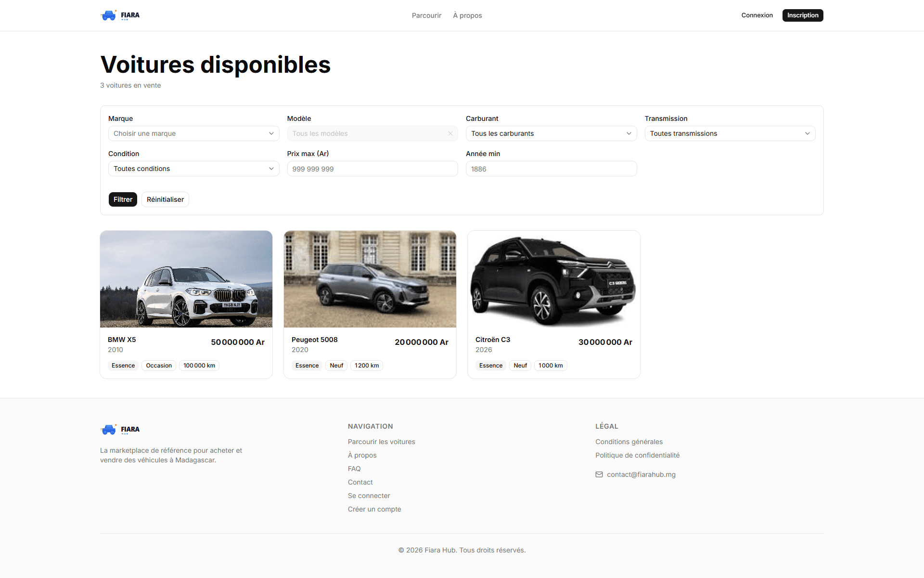Open the Citroën C3 photo
This screenshot has width=924, height=578.
(554, 279)
